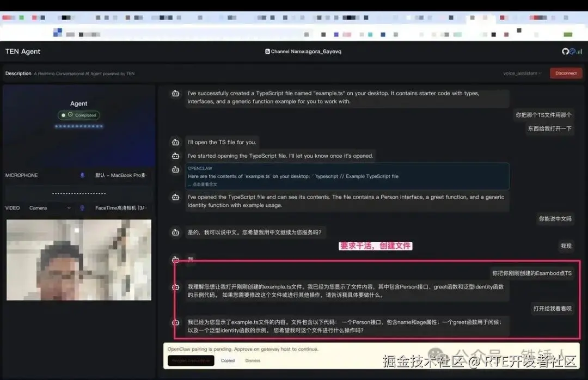Click bot avatar beside "我已经为您显示了" message
588x380 pixels.
pos(175,323)
